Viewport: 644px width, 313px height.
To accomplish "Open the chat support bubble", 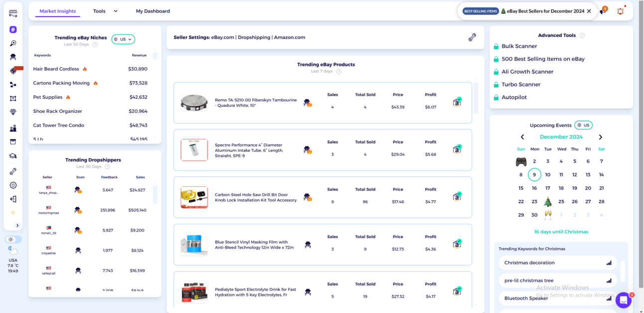I will coord(623,300).
